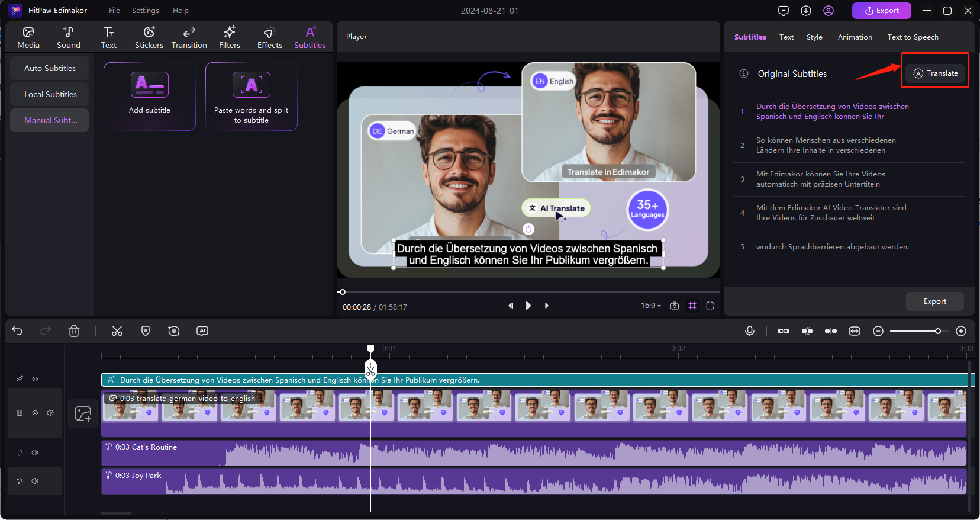Click the Export button in subtitles panel
The height and width of the screenshot is (520, 980).
point(935,301)
